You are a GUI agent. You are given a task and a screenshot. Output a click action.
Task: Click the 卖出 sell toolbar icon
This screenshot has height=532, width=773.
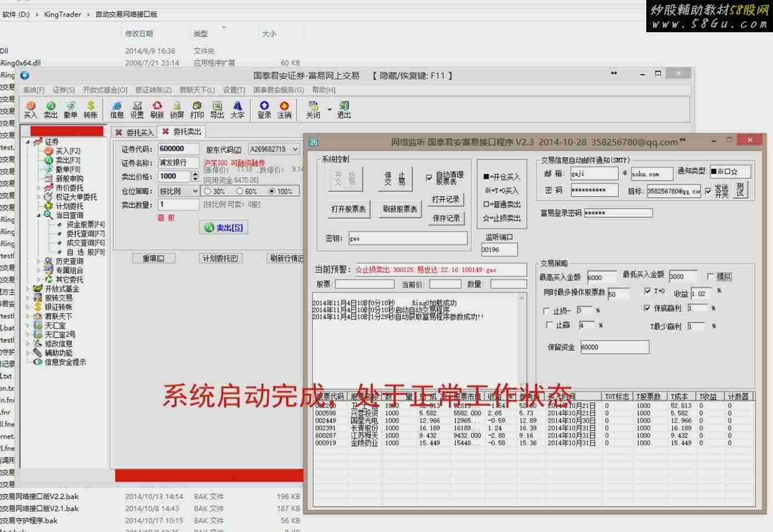point(51,109)
